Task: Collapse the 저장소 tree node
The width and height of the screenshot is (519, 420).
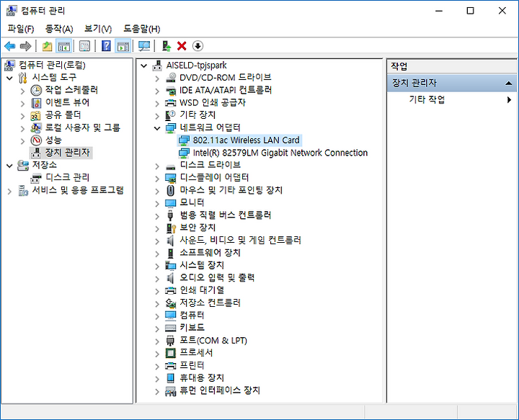Action: tap(9, 166)
